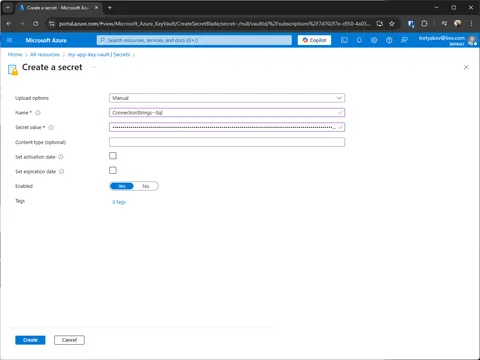Close the Create a secret browser tab

point(96,7)
